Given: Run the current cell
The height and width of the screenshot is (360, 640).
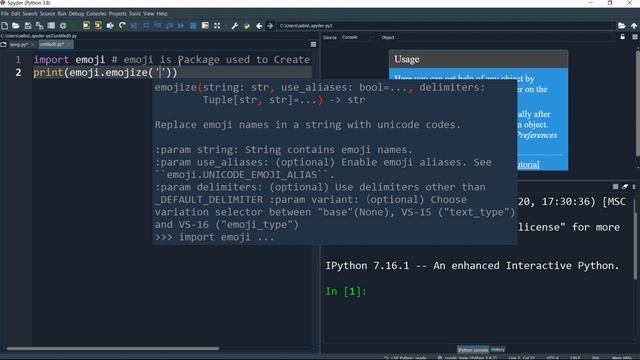Looking at the screenshot, I should coord(87,26).
